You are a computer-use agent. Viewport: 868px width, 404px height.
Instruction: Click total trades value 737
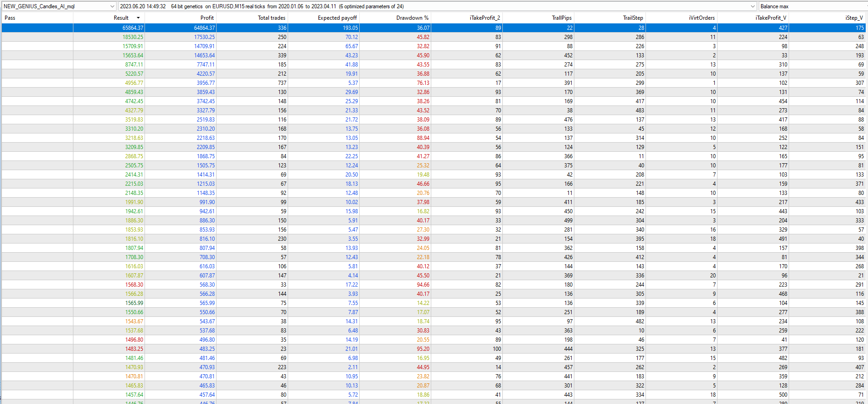point(282,83)
